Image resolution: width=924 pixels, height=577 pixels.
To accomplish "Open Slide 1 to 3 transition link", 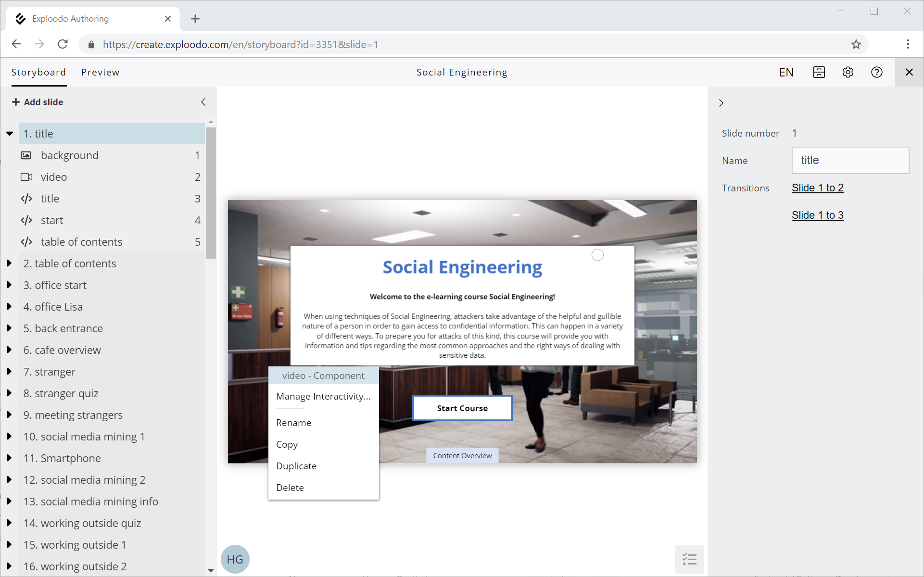I will pyautogui.click(x=817, y=215).
